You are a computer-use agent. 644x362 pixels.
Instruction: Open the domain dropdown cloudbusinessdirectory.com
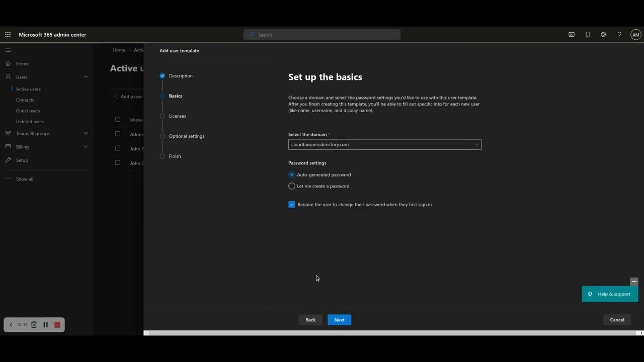[x=385, y=144]
